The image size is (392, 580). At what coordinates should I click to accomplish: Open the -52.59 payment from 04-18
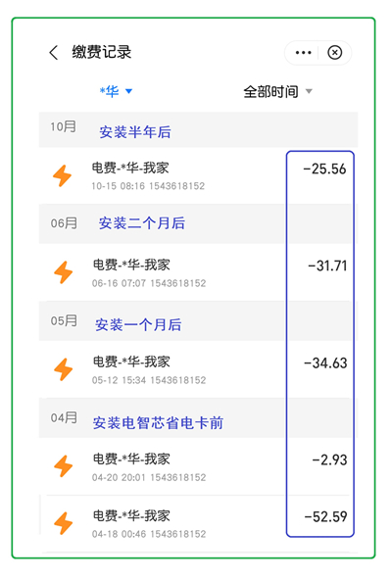pyautogui.click(x=198, y=523)
